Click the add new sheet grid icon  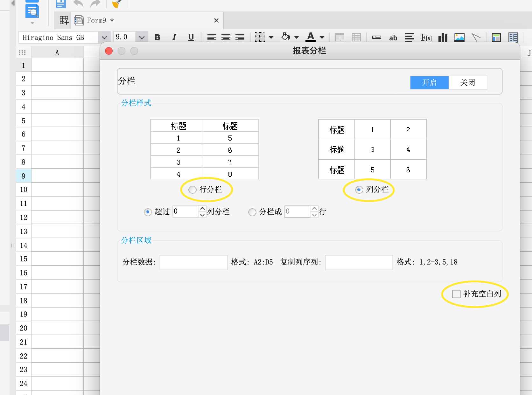coord(64,20)
